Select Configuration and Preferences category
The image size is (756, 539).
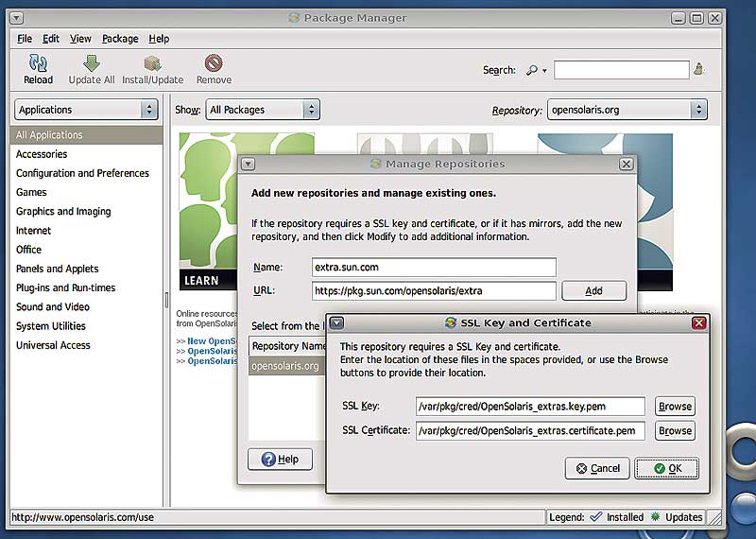86,173
